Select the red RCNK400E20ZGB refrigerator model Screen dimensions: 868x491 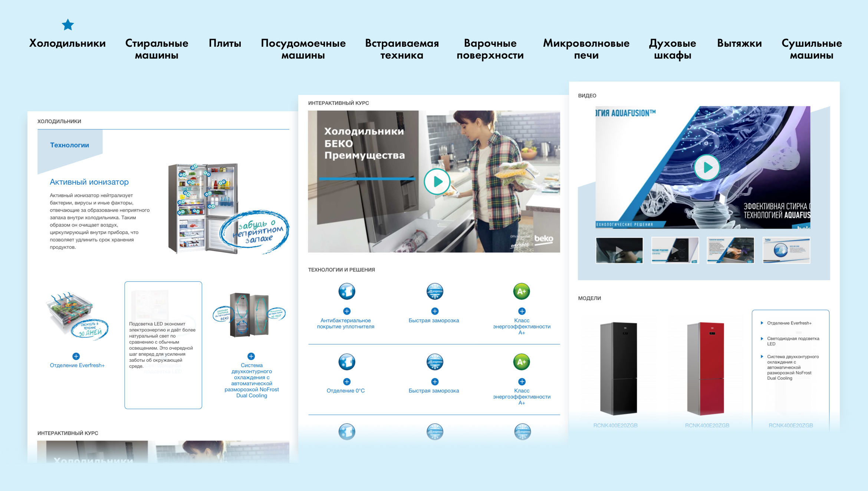pyautogui.click(x=706, y=369)
